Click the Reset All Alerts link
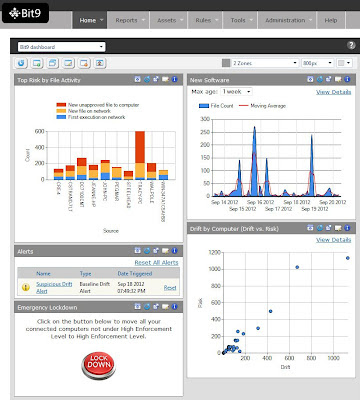 pos(156,263)
